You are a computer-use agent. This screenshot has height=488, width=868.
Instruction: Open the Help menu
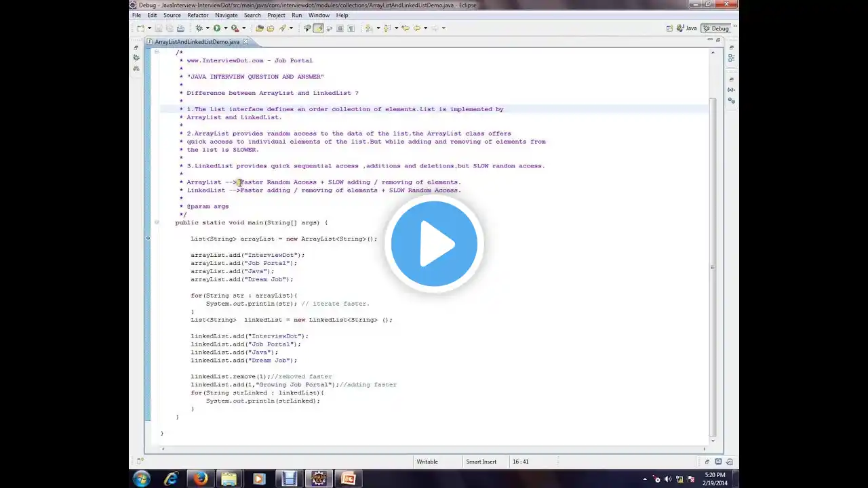[342, 15]
